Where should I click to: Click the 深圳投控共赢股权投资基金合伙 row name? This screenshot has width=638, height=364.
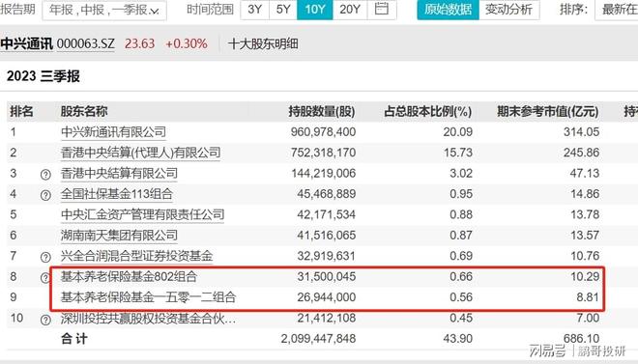pos(149,318)
